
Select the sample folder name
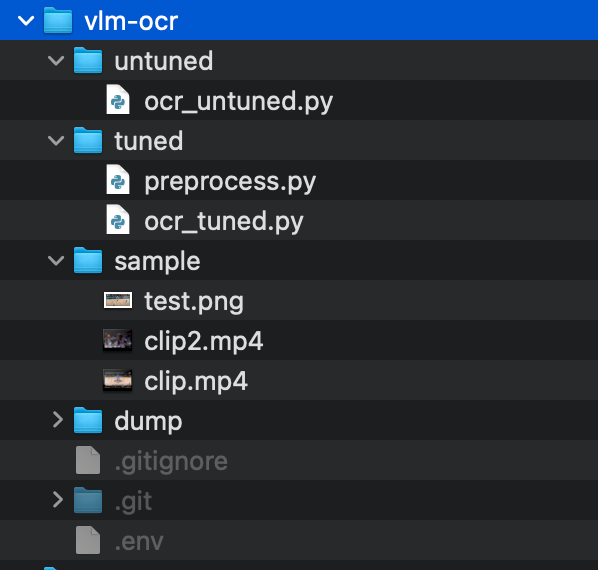(157, 262)
